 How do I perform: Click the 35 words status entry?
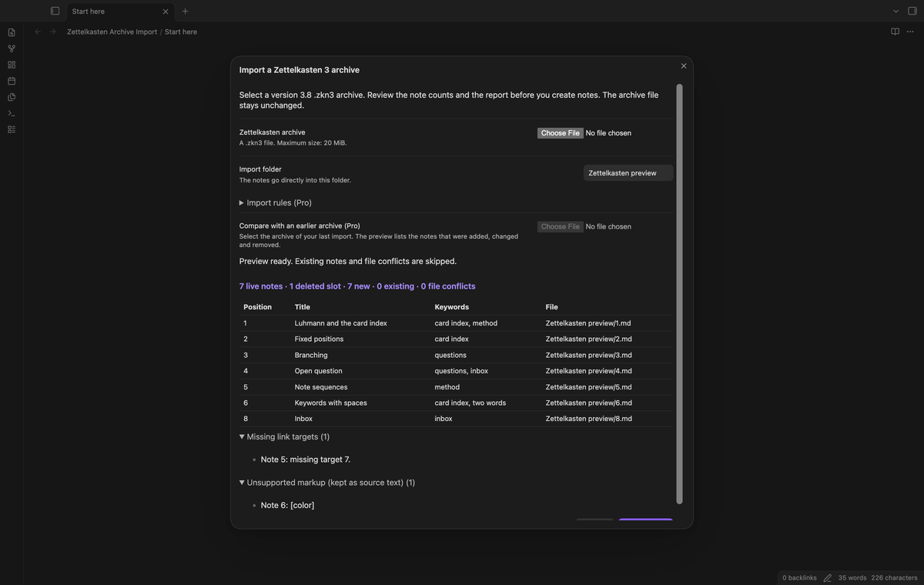tap(852, 577)
